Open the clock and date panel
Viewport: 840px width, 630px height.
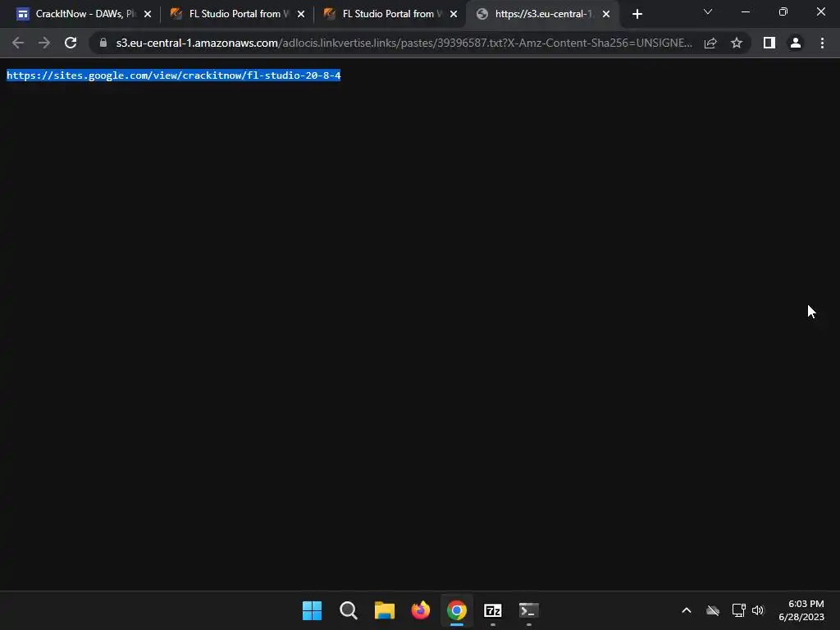coord(801,610)
